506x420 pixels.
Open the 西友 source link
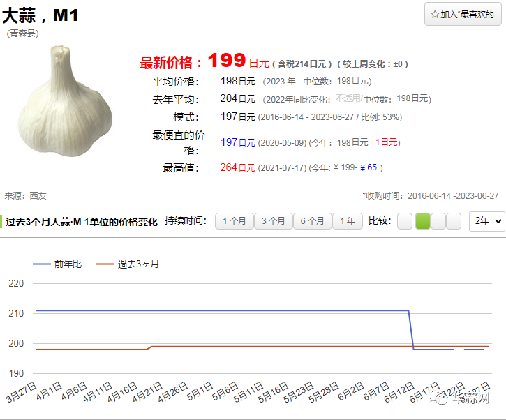click(x=38, y=196)
